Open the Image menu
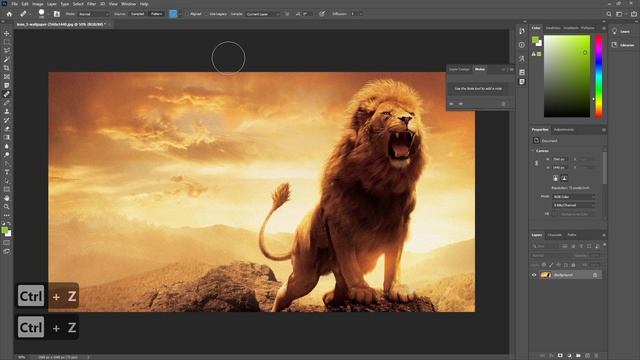This screenshot has height=360, width=640. [38, 4]
